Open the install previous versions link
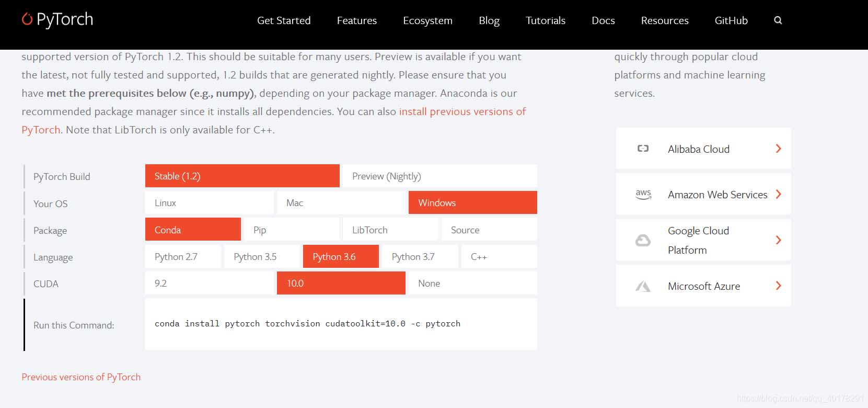The height and width of the screenshot is (408, 868). (462, 111)
